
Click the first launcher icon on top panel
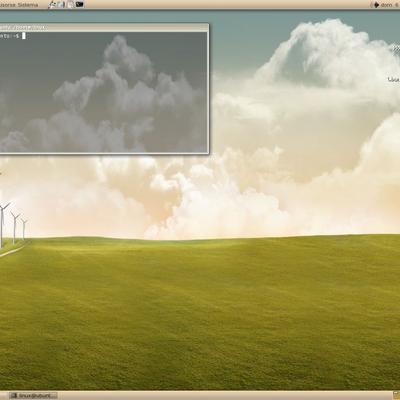coord(53,4)
